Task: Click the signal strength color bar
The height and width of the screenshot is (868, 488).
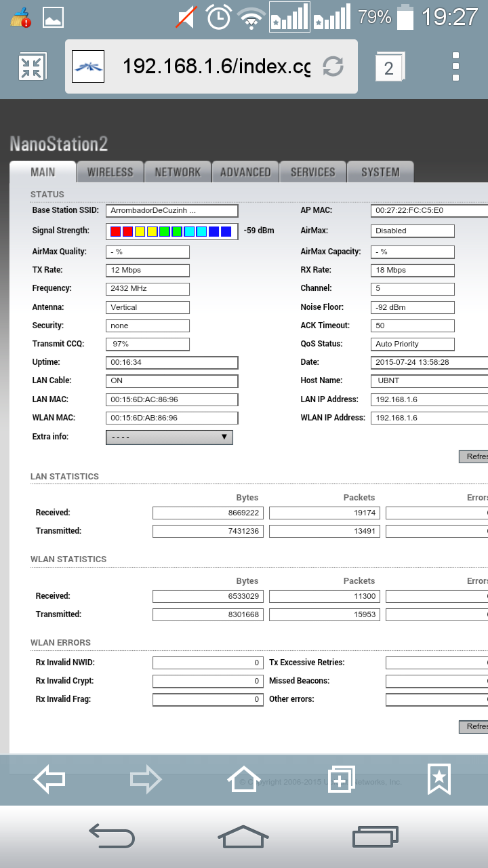Action: click(x=172, y=231)
